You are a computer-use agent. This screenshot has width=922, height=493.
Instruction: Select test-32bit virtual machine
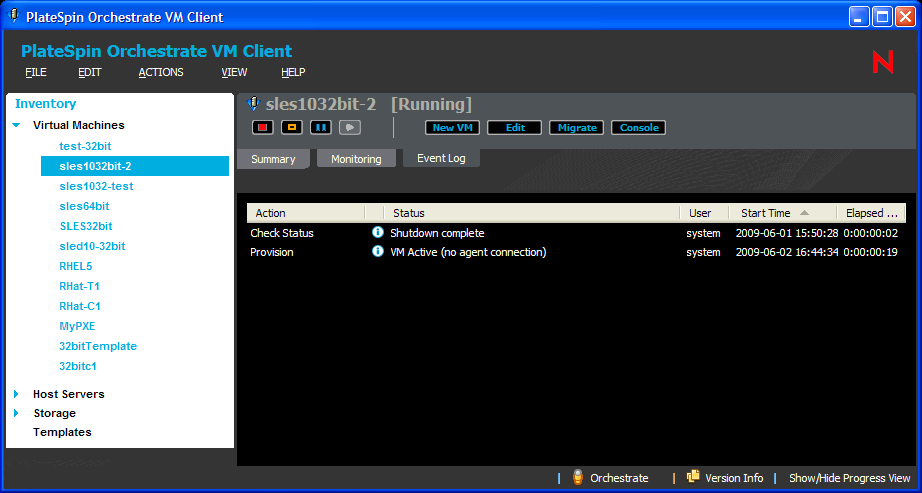pyautogui.click(x=85, y=146)
